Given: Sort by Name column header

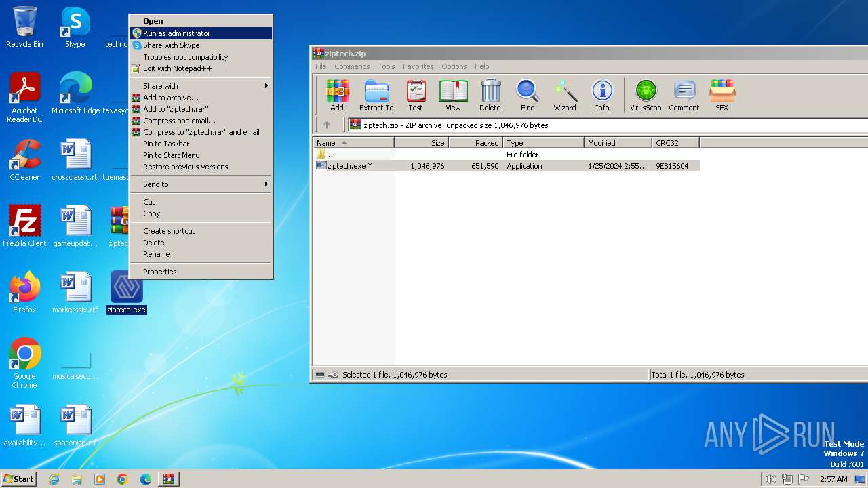Looking at the screenshot, I should [x=354, y=142].
